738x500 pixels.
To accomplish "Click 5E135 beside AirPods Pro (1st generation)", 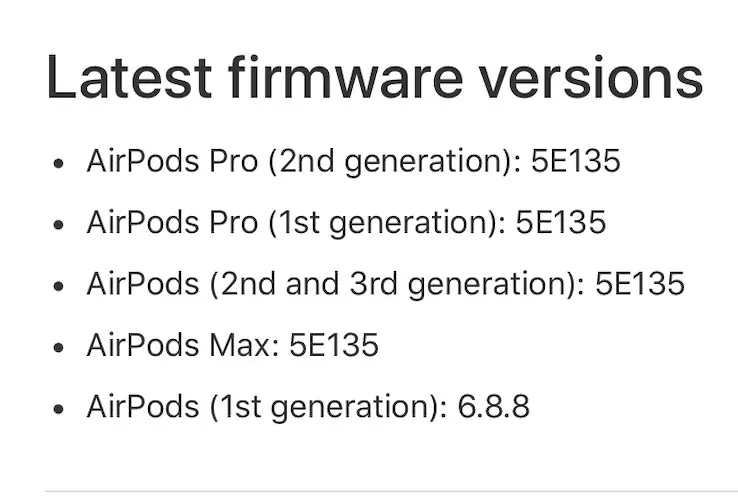I will coord(560,222).
